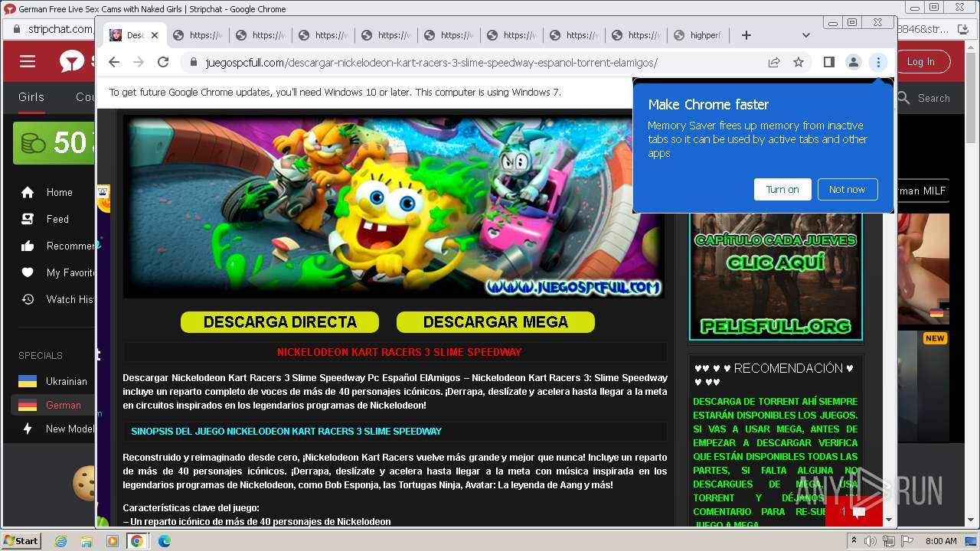The image size is (980, 551).
Task: Open the PELISFULL.ORG ad banner
Action: pyautogui.click(x=776, y=276)
